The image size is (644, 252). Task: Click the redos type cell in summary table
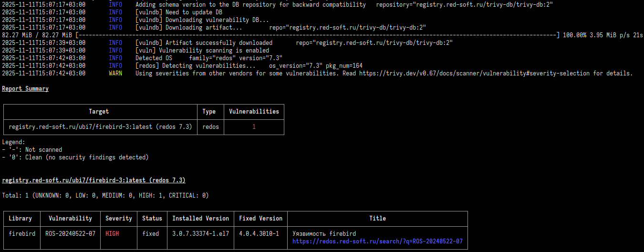[210, 127]
